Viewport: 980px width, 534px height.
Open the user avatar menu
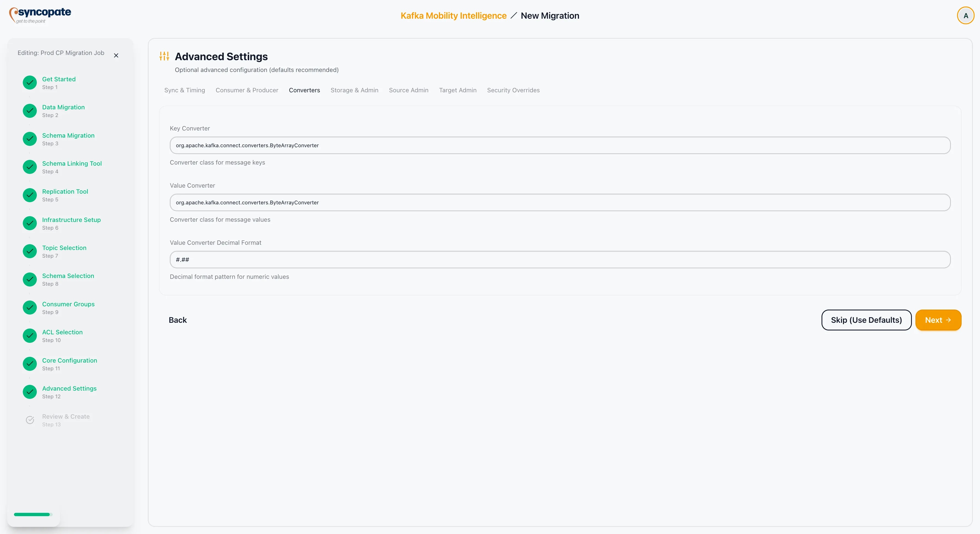point(965,15)
